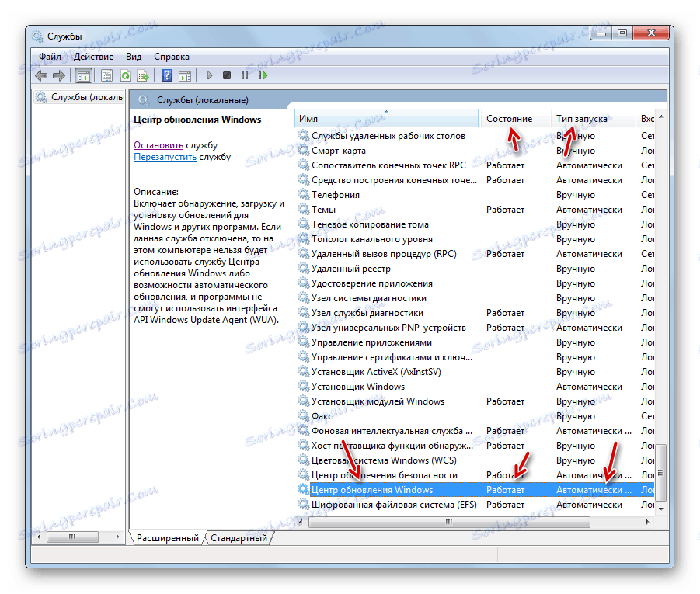Switch to the Стандартный tab

tap(239, 538)
